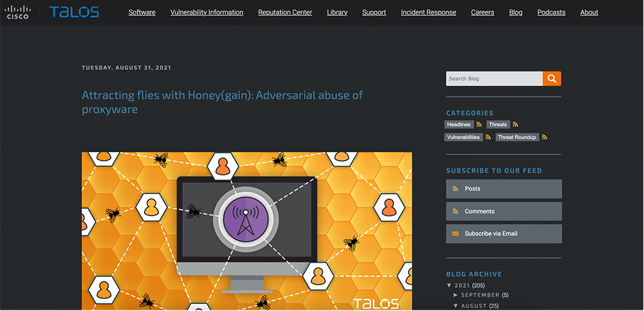Image resolution: width=644 pixels, height=311 pixels.
Task: Open the Support menu
Action: click(374, 12)
